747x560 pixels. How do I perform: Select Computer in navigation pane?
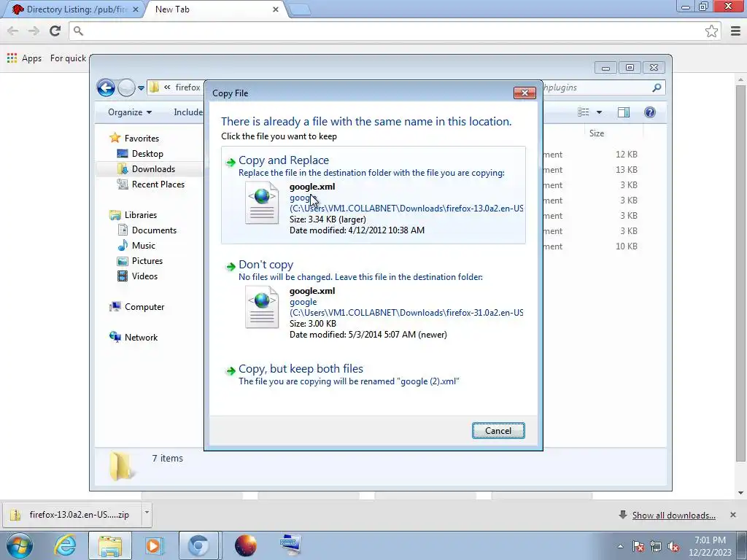coord(144,307)
